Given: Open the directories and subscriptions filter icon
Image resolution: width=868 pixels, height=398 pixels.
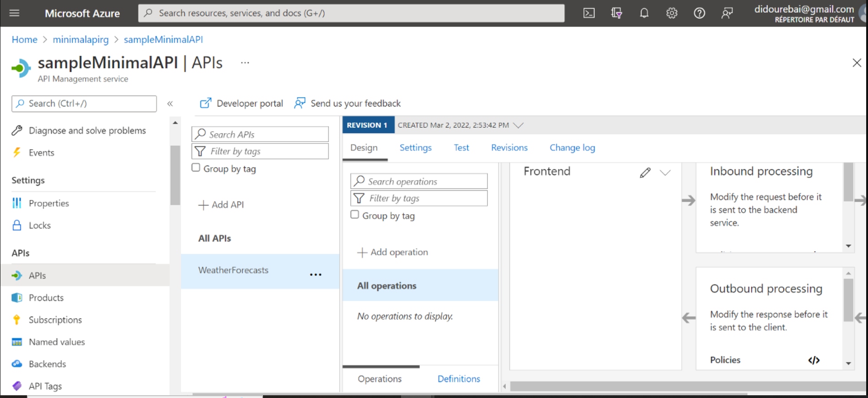Looking at the screenshot, I should 616,13.
